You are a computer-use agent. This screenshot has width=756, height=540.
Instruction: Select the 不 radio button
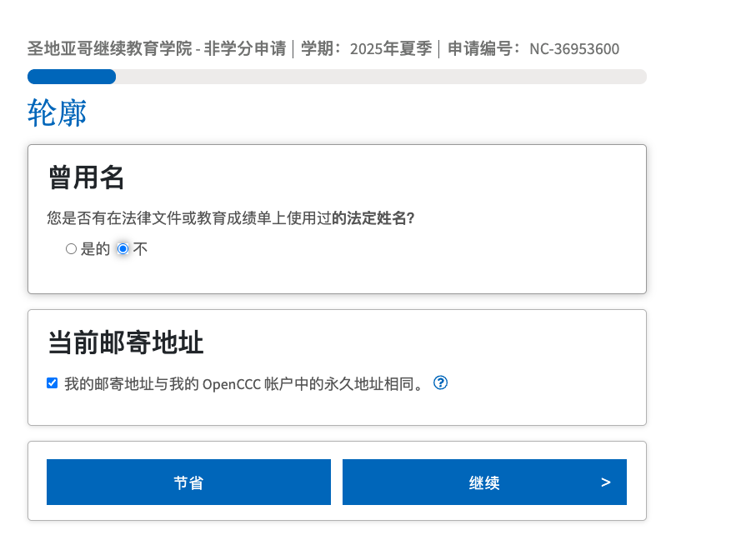pos(123,249)
